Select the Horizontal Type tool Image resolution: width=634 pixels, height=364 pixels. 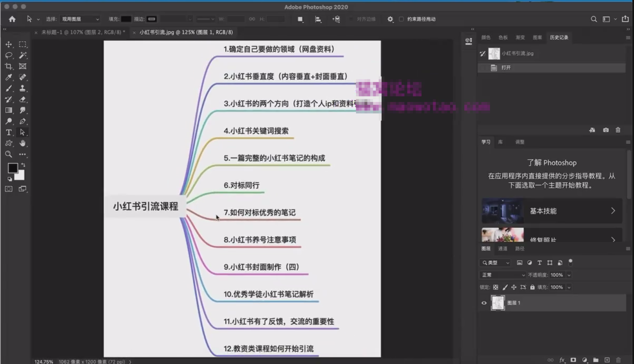[9, 132]
